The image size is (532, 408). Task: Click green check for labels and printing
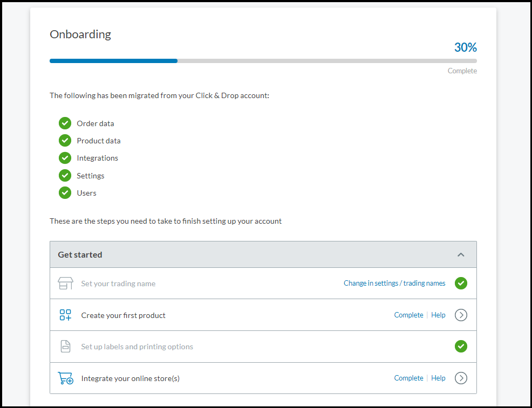(461, 347)
